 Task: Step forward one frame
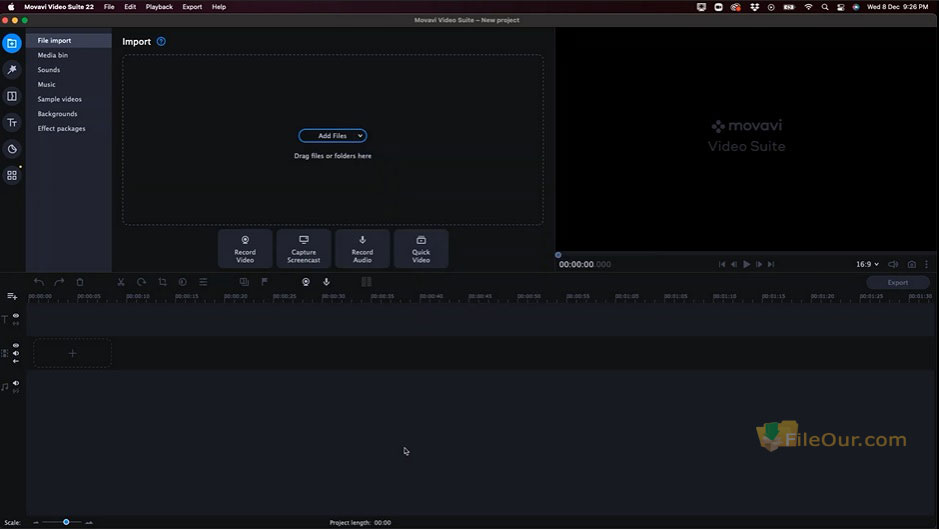(759, 264)
